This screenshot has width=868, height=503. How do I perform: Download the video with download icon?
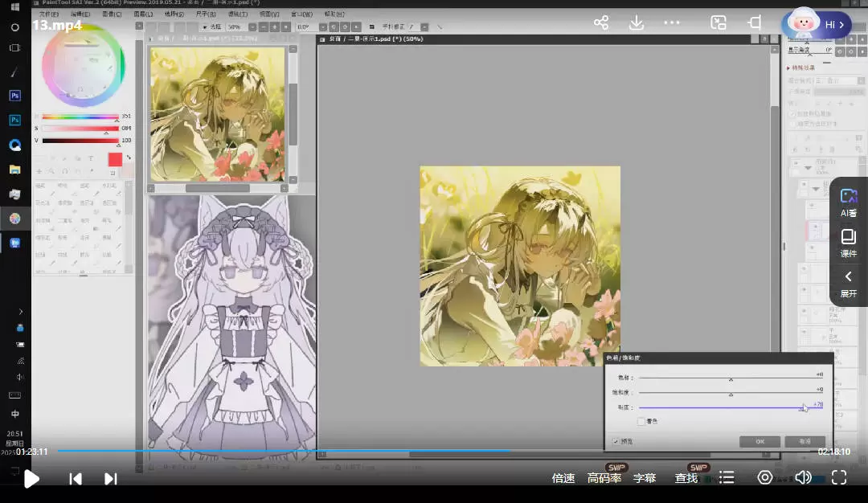(x=637, y=22)
